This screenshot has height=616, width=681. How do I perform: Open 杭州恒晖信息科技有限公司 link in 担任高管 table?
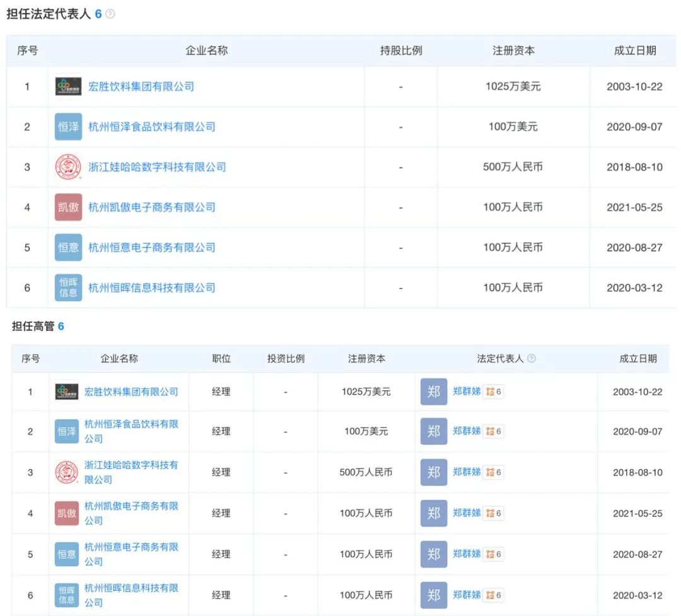(131, 595)
